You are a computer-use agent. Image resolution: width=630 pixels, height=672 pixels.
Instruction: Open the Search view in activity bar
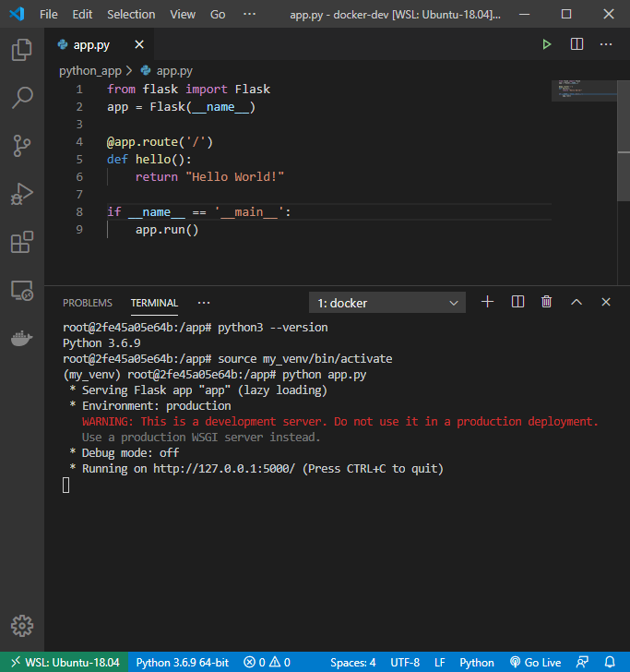point(22,98)
